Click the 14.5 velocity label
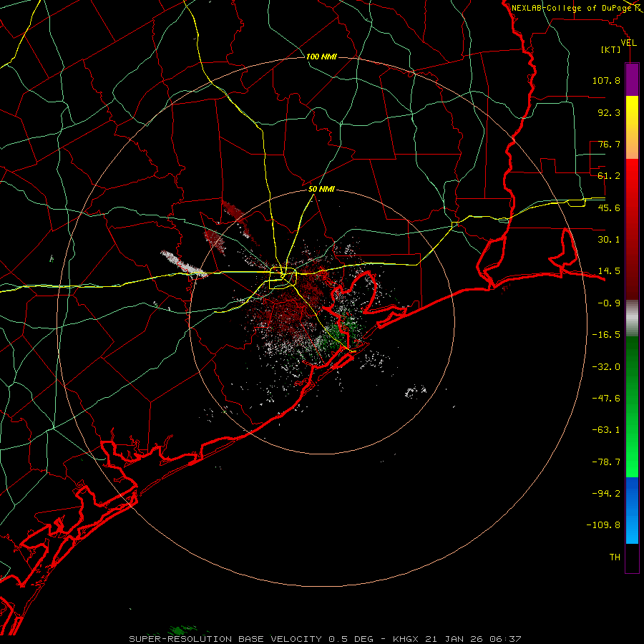 [x=609, y=271]
